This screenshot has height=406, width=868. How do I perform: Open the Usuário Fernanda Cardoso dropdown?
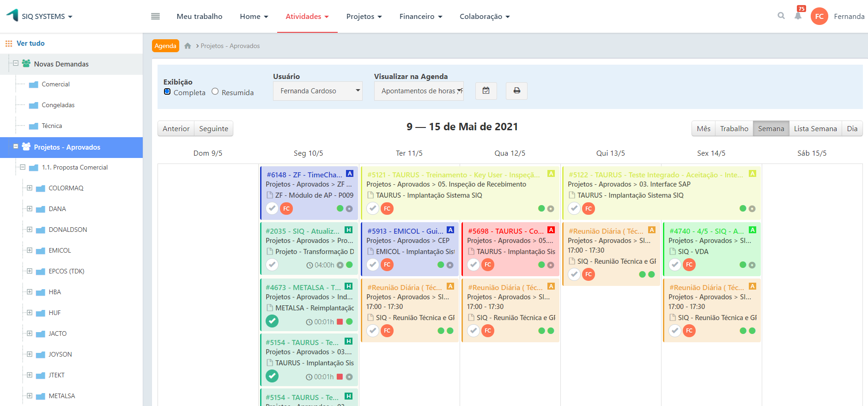pyautogui.click(x=318, y=91)
